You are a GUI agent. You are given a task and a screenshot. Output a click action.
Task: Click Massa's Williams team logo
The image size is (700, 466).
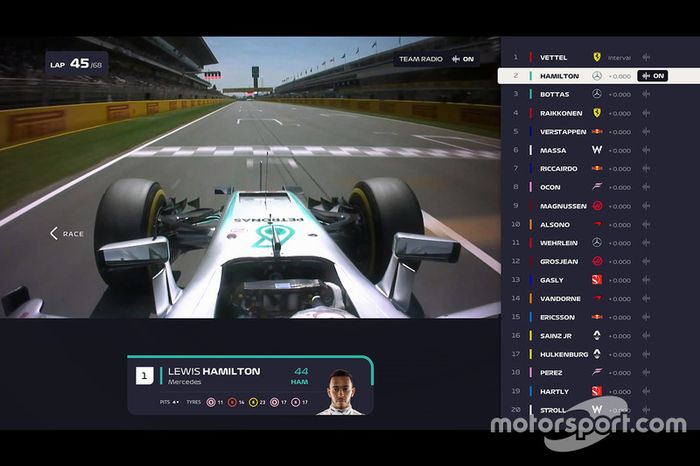(x=597, y=150)
